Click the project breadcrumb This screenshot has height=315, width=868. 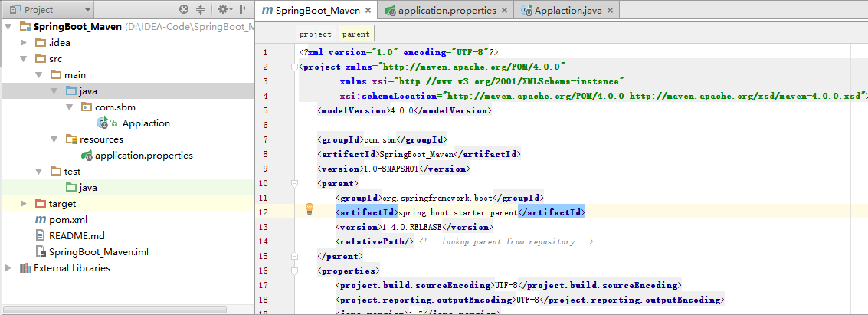(316, 34)
